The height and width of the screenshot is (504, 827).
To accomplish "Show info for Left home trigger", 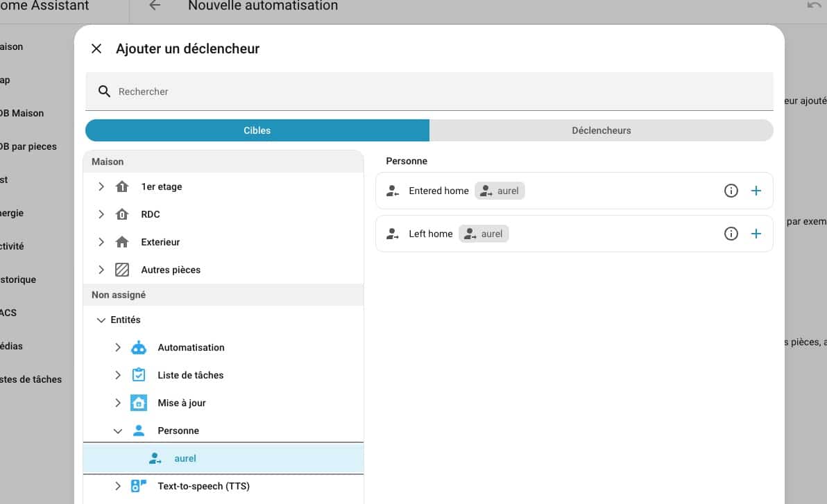I will [x=731, y=234].
